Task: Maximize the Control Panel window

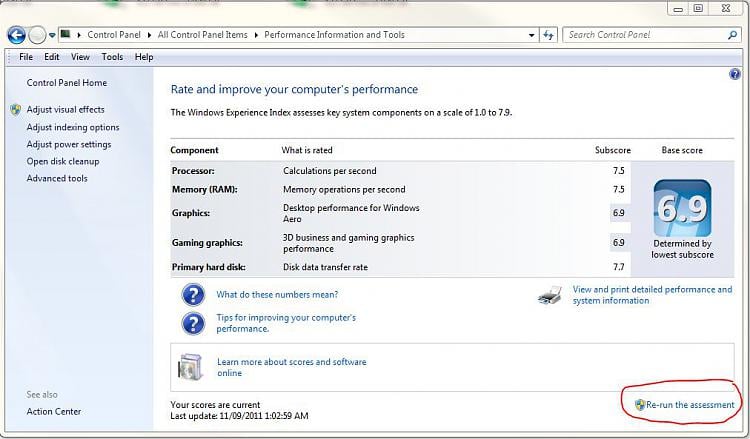Action: [x=698, y=8]
